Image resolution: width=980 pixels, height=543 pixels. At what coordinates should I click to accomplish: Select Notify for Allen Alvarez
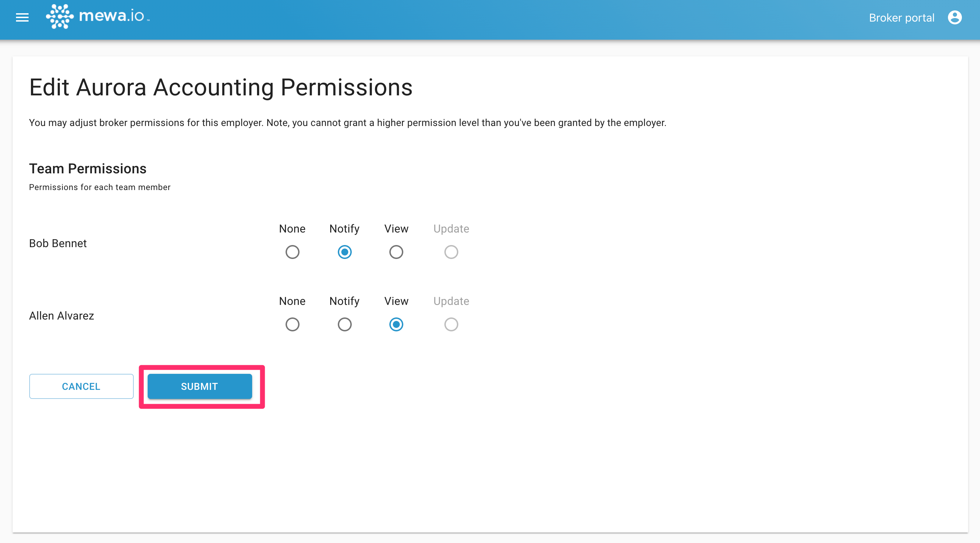click(344, 324)
